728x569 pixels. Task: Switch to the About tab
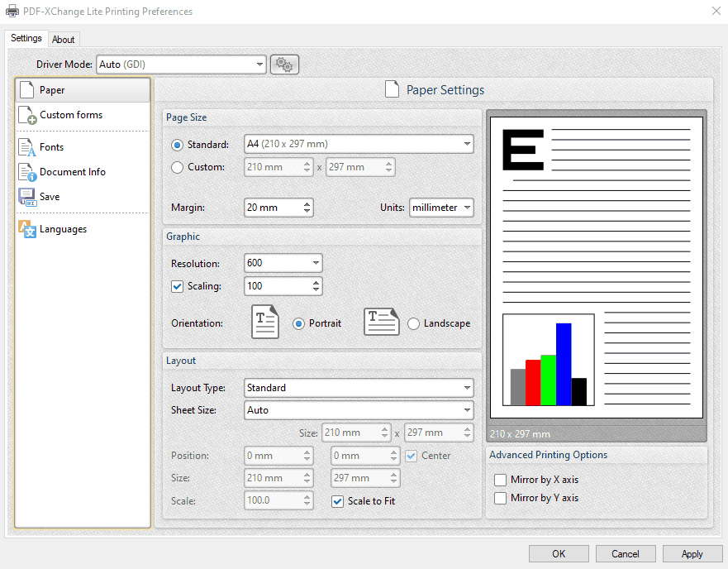(64, 39)
